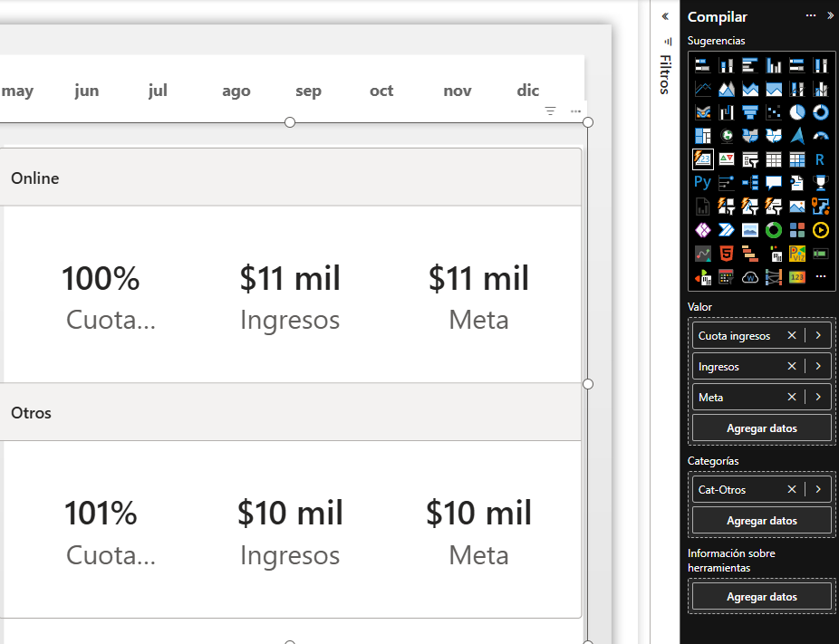This screenshot has width=839, height=644.
Task: Select 'nov' in the month slicer
Action: click(x=458, y=91)
